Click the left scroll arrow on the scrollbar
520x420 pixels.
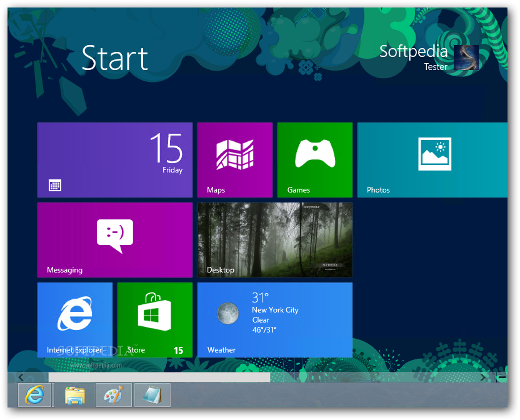point(21,377)
